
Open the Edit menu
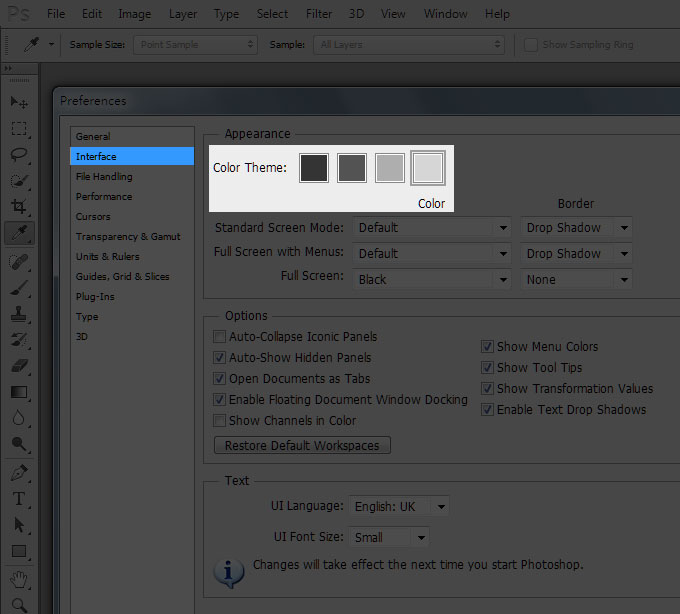[92, 14]
